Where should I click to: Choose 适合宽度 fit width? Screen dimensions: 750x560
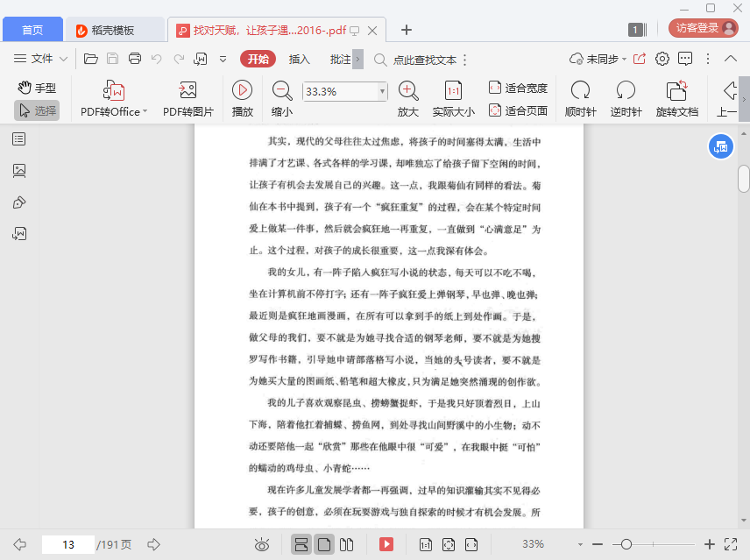click(x=518, y=88)
